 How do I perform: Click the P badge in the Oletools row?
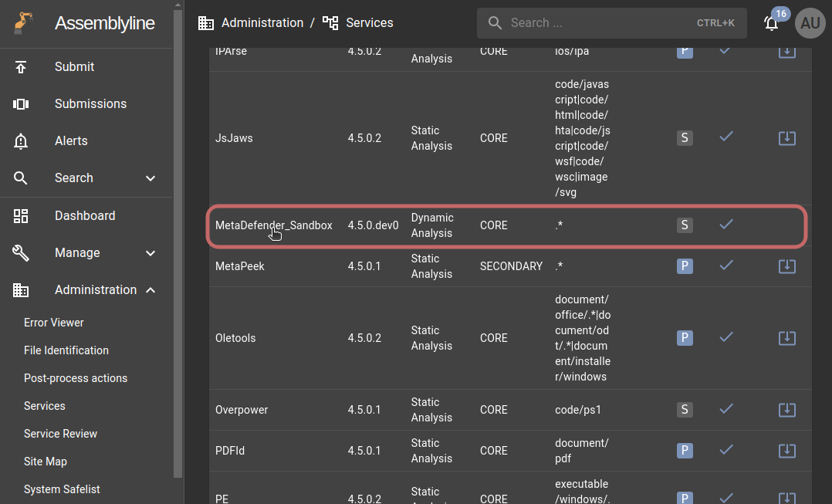[685, 338]
